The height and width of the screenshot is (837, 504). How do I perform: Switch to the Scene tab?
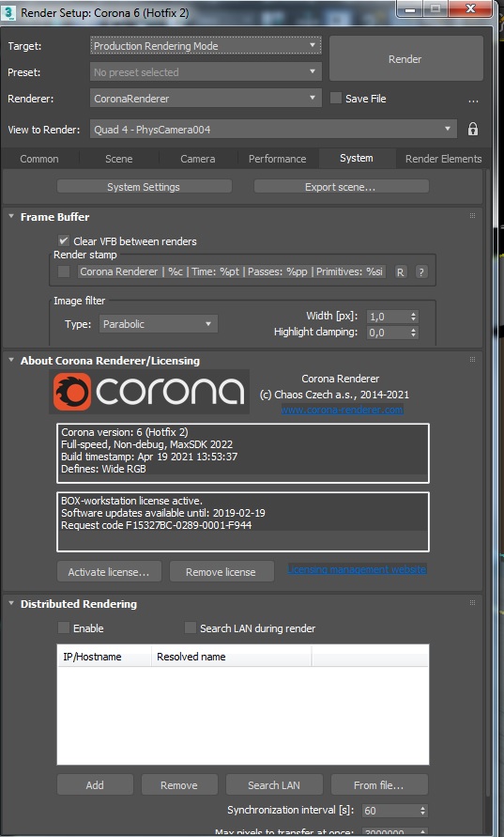(x=119, y=159)
